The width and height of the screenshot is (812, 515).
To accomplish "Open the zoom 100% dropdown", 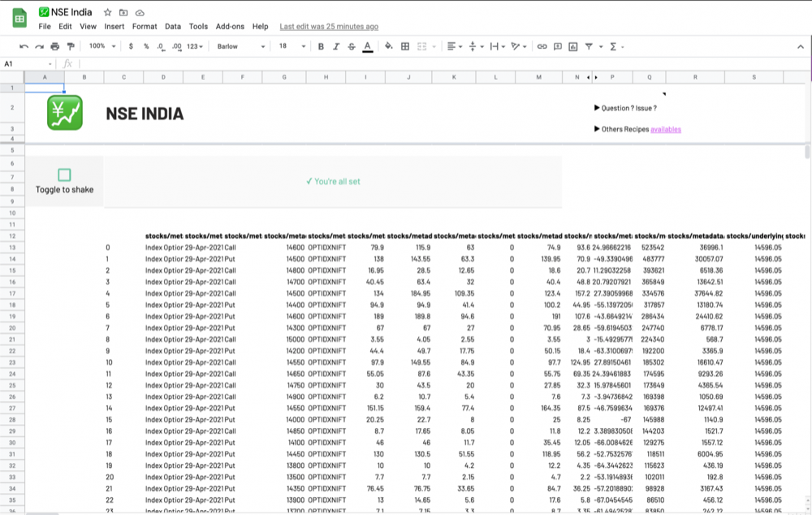I will [102, 46].
